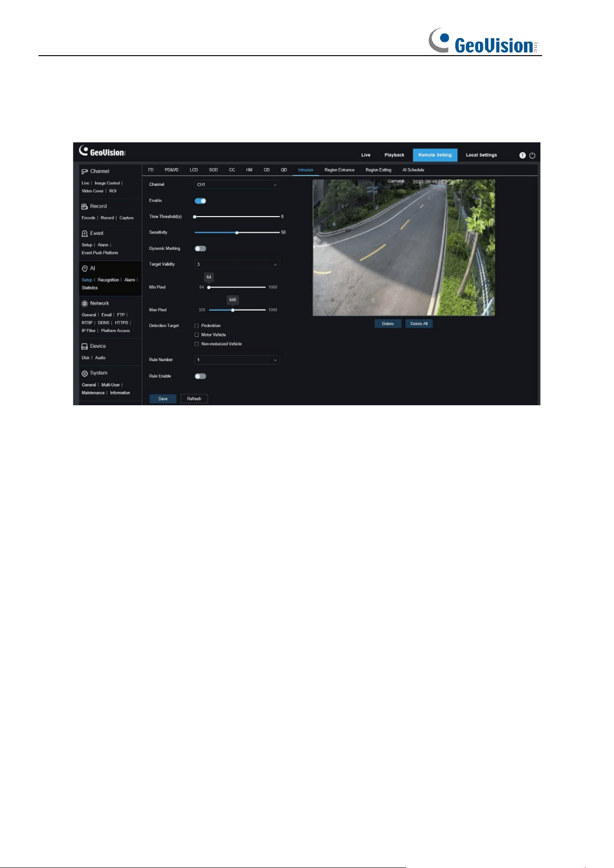614x868 pixels.
Task: Select the Remote Setting menu
Action: click(x=435, y=155)
